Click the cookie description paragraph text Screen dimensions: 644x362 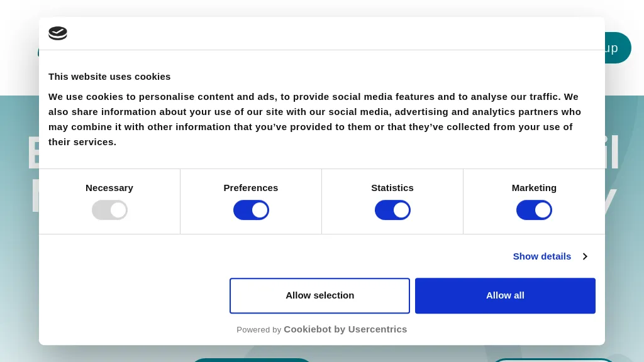(x=314, y=119)
